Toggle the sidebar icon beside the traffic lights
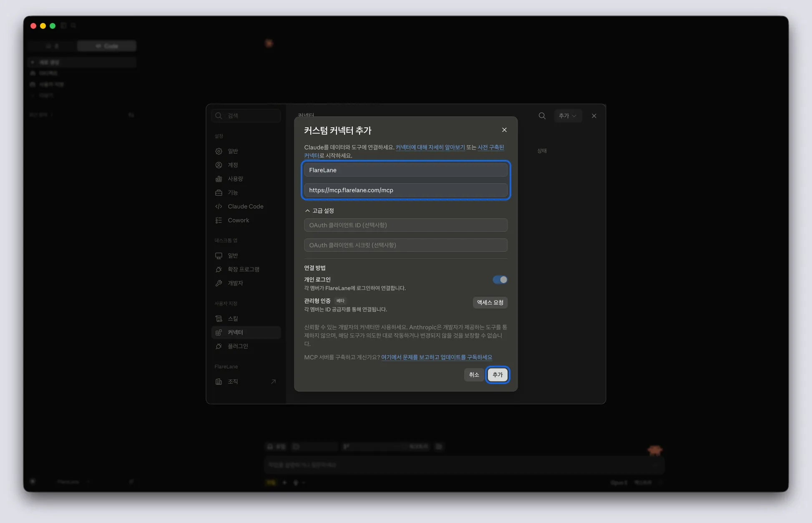Viewport: 812px width, 523px height. (x=63, y=25)
